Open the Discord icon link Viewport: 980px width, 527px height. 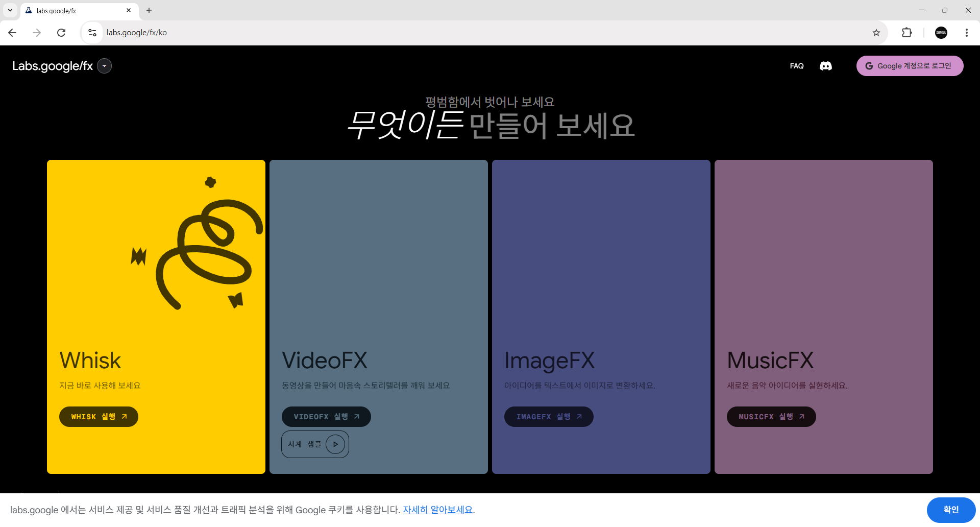pos(825,66)
